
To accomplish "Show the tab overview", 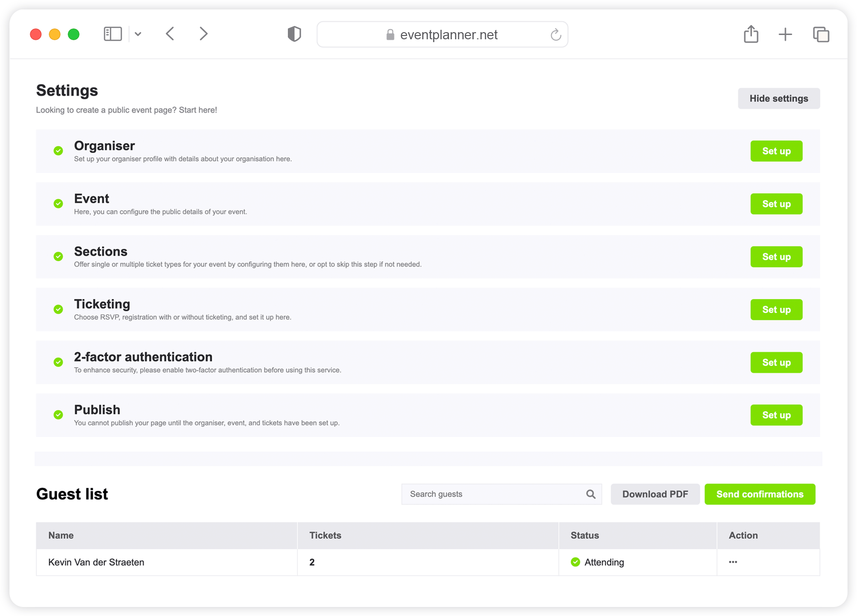I will (821, 34).
